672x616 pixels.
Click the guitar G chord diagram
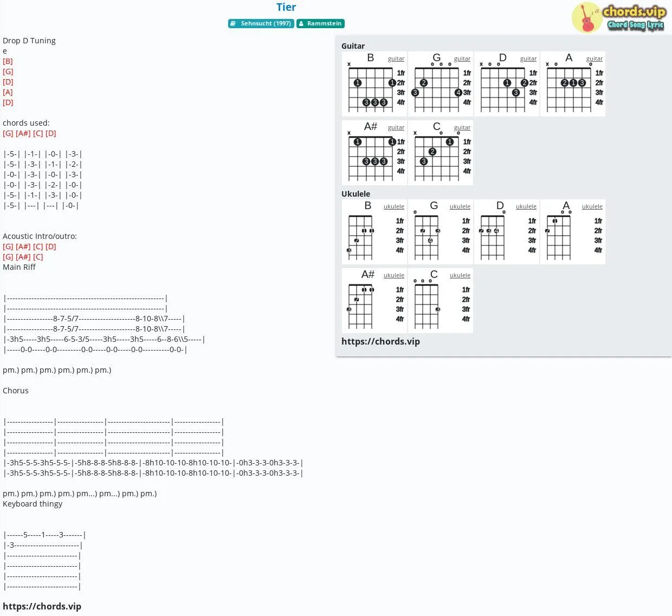point(441,84)
